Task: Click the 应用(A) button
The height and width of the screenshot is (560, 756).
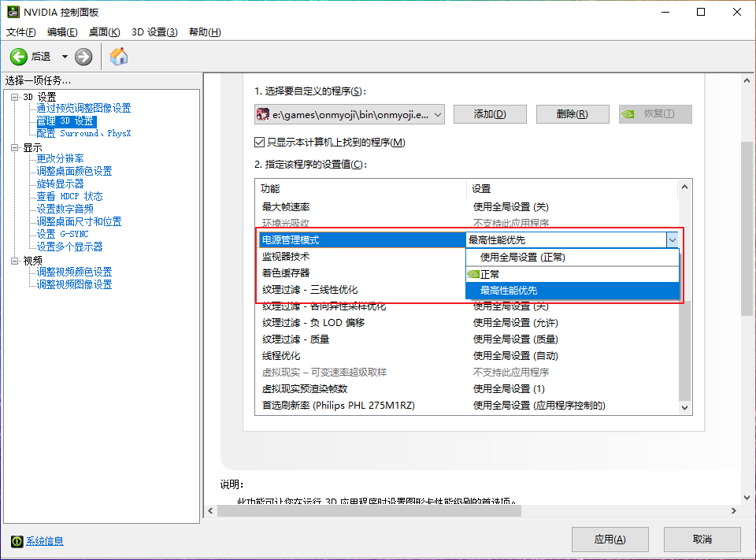Action: pos(610,540)
